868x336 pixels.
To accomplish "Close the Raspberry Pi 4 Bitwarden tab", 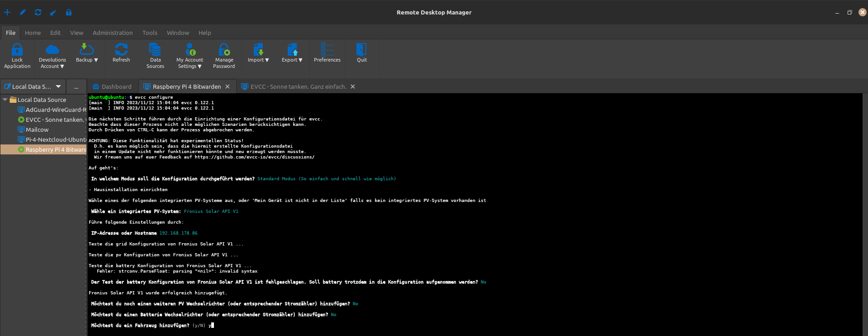I will pos(228,86).
